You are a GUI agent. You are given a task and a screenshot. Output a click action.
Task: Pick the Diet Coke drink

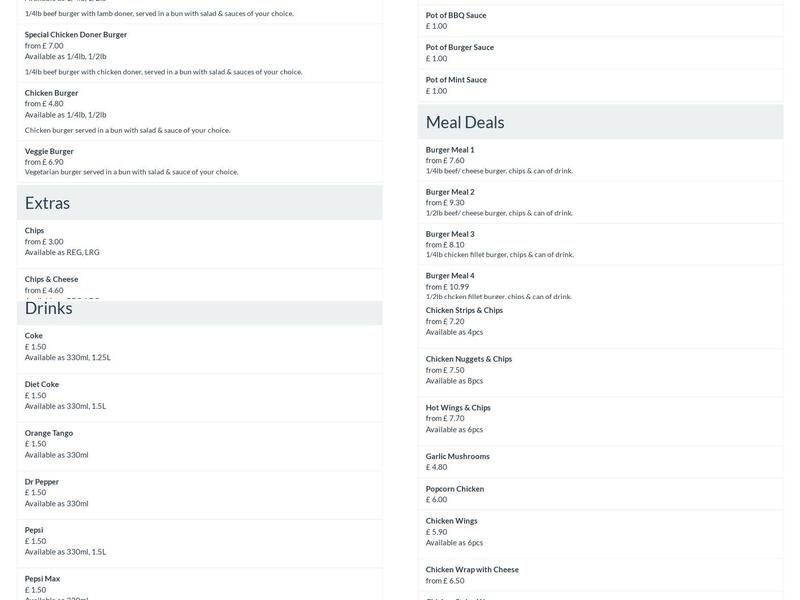click(x=42, y=384)
